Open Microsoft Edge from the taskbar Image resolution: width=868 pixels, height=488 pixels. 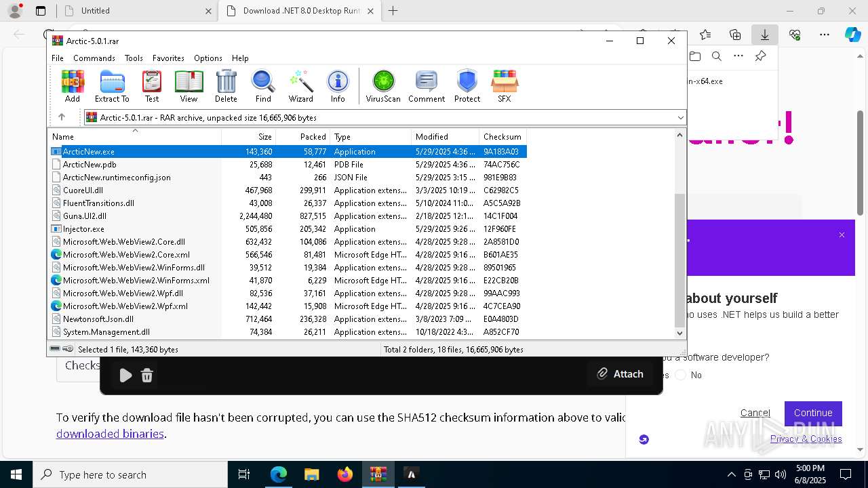click(279, 474)
